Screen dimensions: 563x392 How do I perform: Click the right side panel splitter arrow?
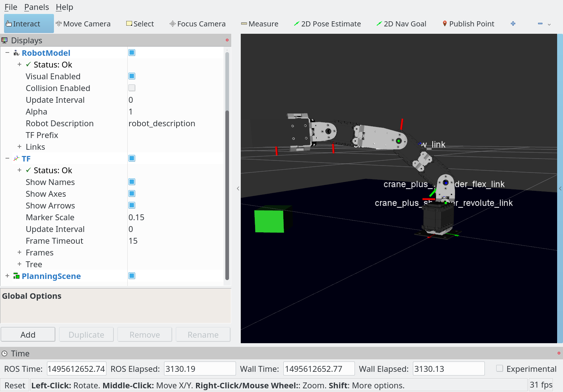[560, 188]
